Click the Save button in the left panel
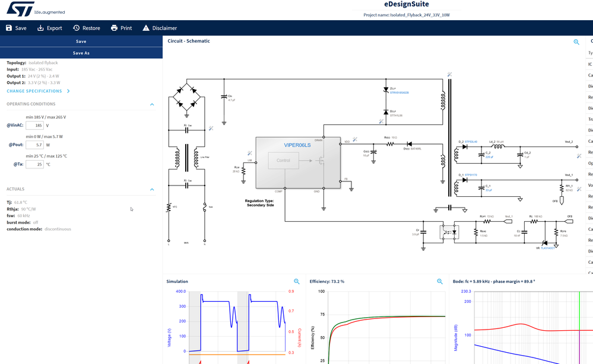Image resolution: width=593 pixels, height=364 pixels. click(x=81, y=41)
